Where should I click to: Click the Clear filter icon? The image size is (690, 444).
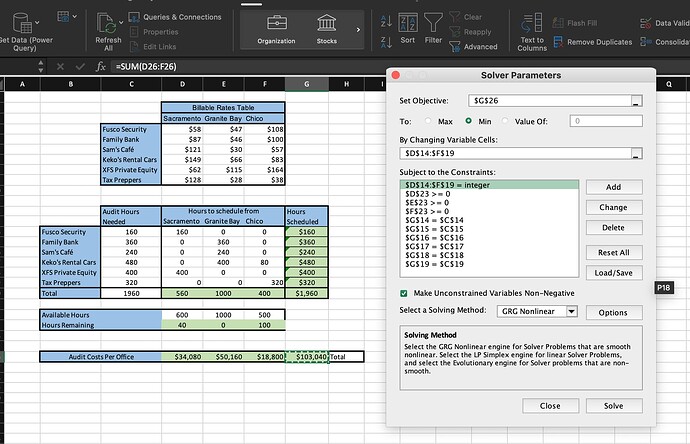point(455,17)
